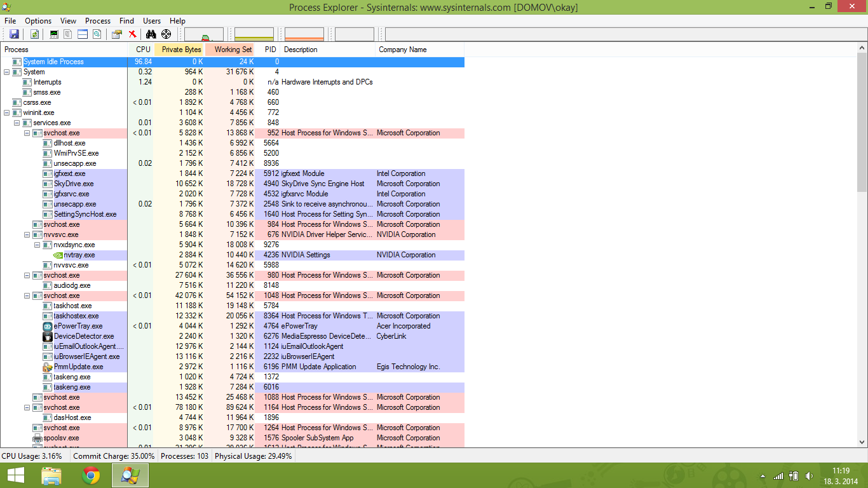
Task: Collapse the nvxdsync.exe tree node
Action: coord(37,245)
